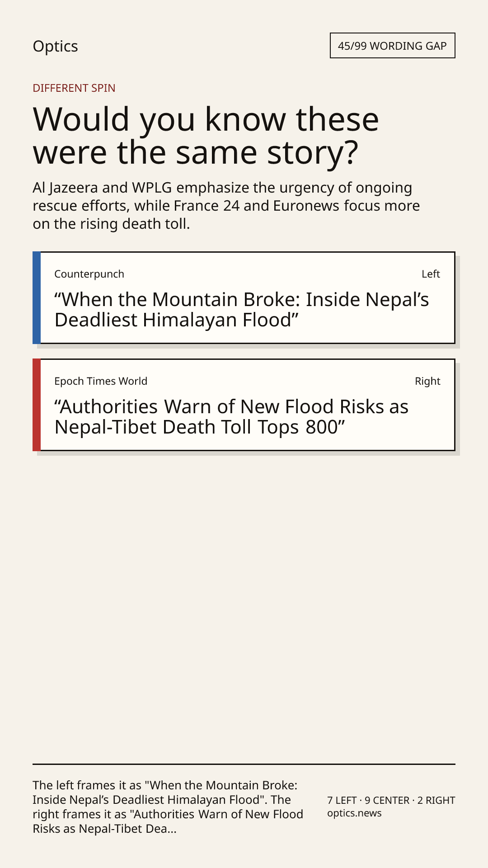Click the Counterpunch source name
Screen dimensions: 488x868
point(89,274)
